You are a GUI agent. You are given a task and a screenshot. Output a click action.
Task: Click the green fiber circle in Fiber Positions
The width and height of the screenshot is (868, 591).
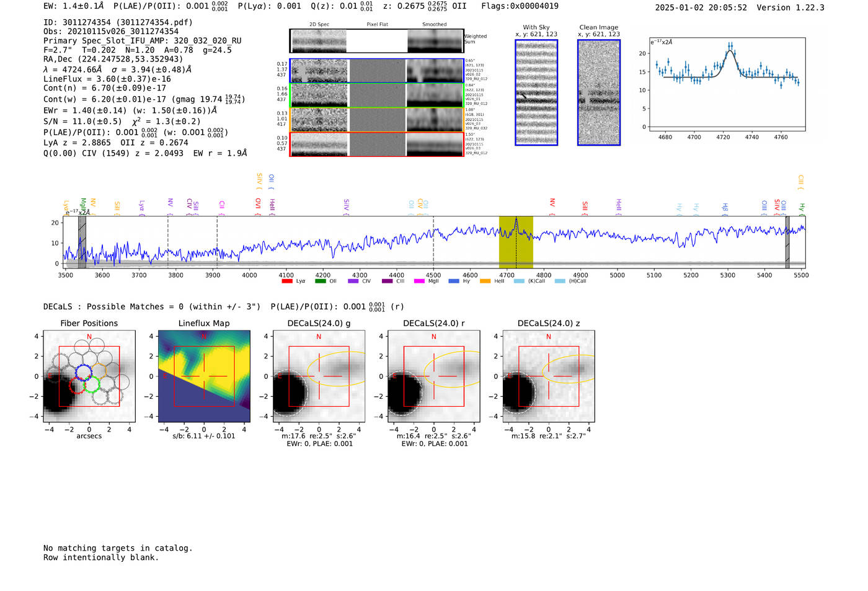tap(92, 384)
